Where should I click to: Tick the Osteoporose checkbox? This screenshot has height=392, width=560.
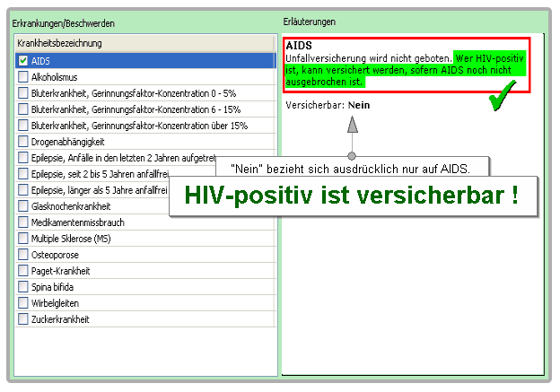click(23, 255)
